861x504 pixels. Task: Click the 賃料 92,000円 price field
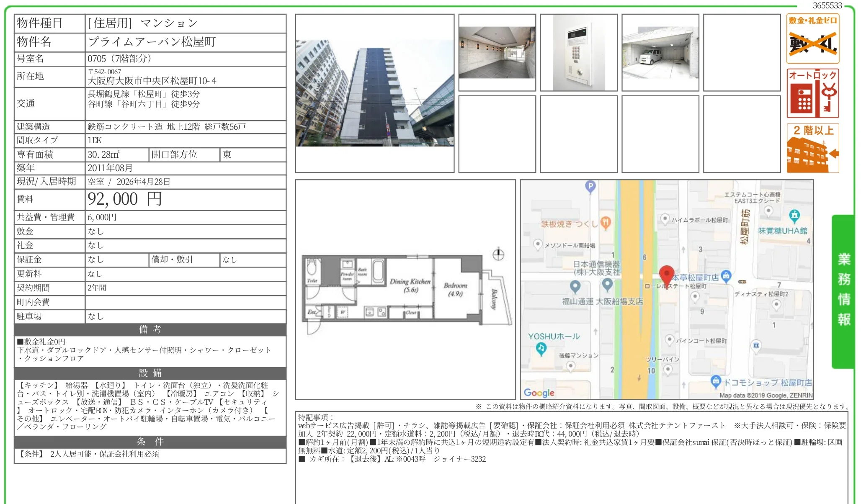point(124,199)
